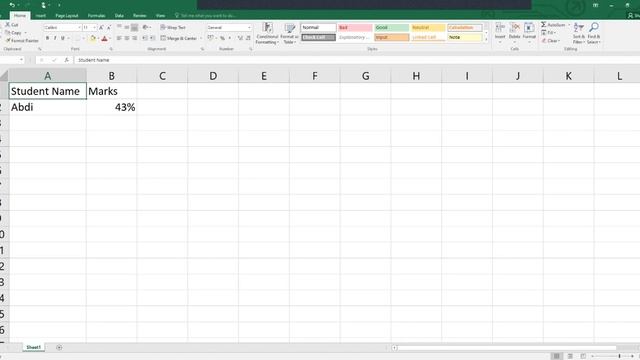Select the Sheet1 worksheet tab

33,347
